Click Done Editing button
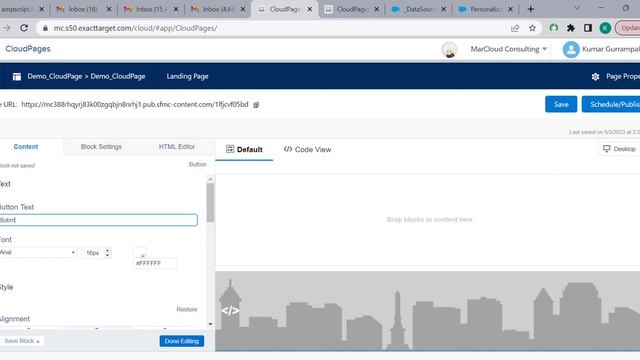Screen dimensions: 640x360 pyautogui.click(x=182, y=341)
